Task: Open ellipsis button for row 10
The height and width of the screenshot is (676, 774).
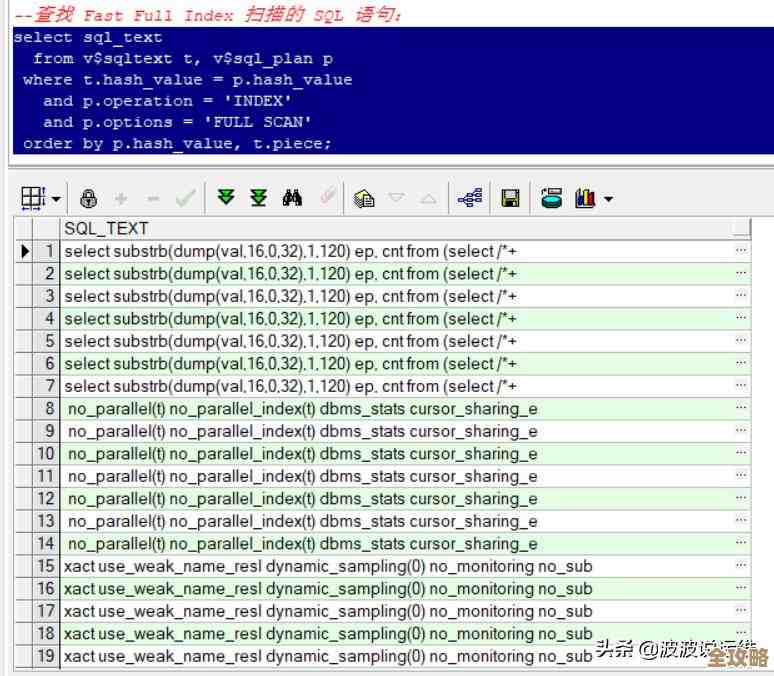Action: [741, 454]
